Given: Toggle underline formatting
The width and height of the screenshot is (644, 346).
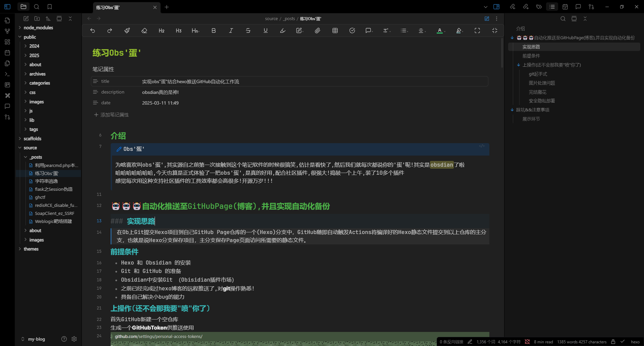Looking at the screenshot, I should 266,31.
